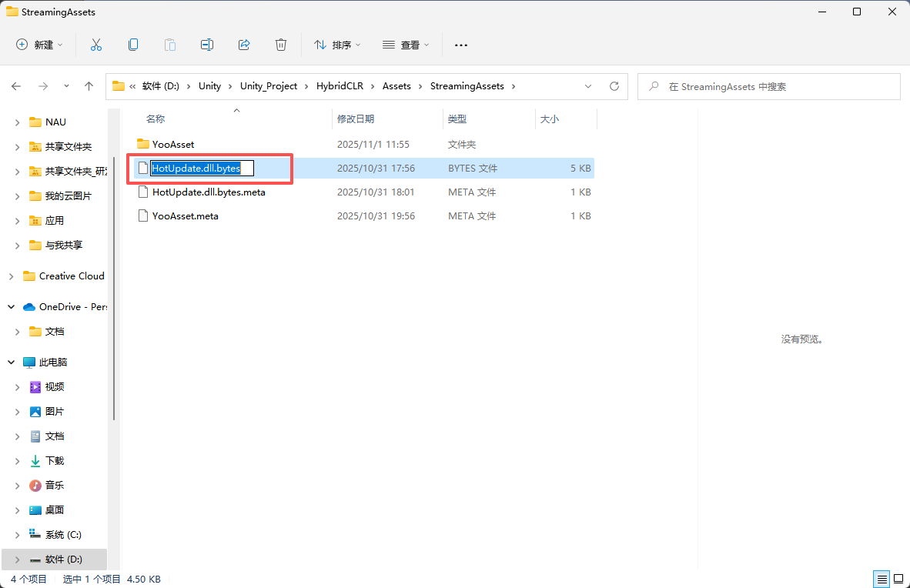
Task: Open the 新建 menu button
Action: 39,45
